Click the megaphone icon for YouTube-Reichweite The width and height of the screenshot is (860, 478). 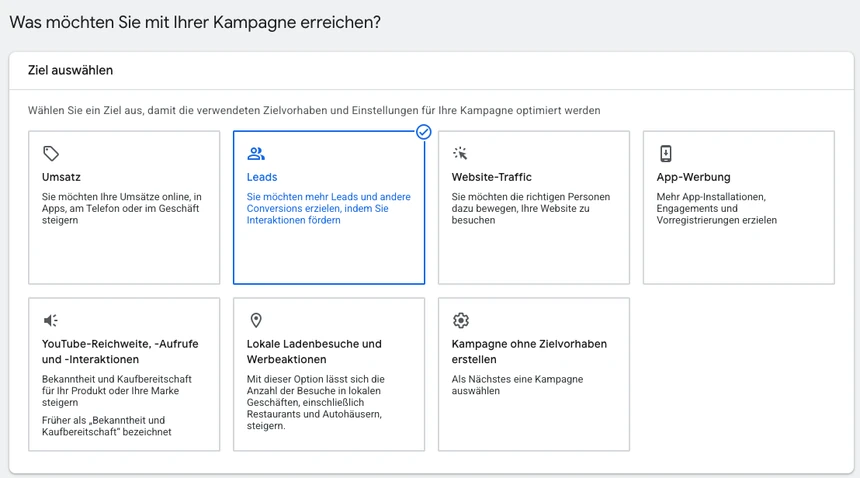tap(50, 320)
